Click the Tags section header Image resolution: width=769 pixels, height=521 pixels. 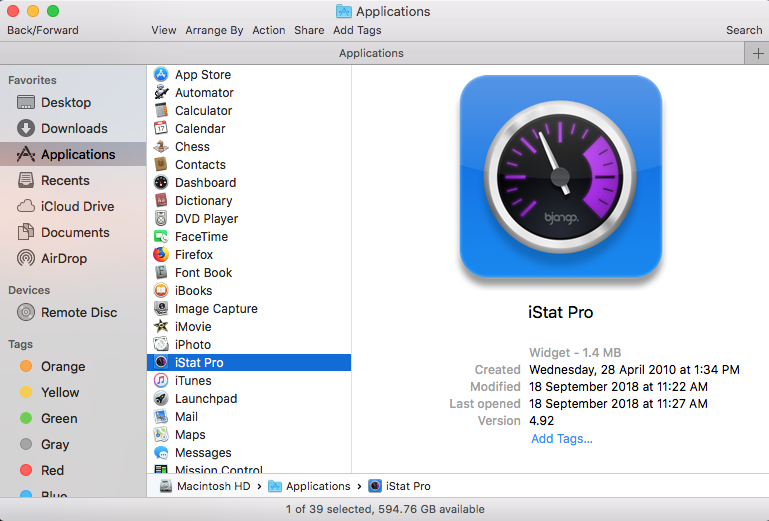20,344
